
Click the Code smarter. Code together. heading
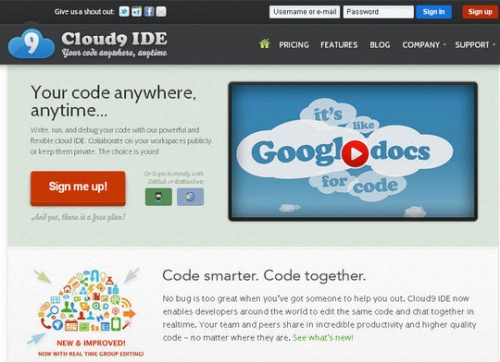pyautogui.click(x=264, y=276)
